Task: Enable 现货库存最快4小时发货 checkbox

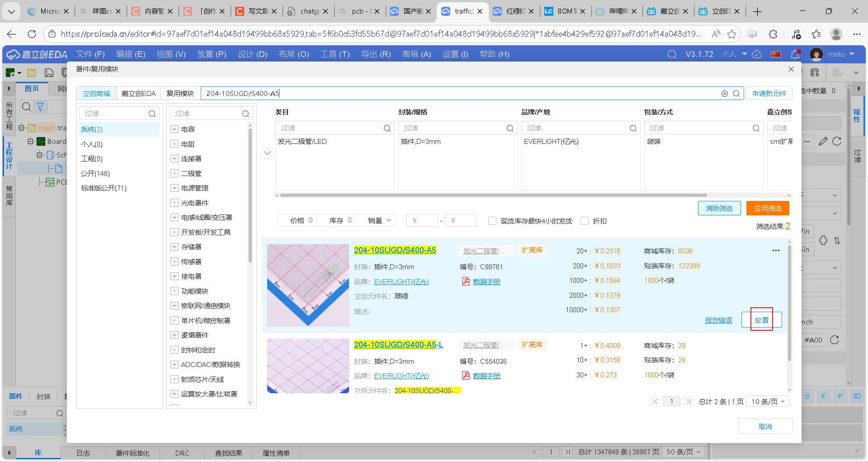Action: (x=492, y=221)
